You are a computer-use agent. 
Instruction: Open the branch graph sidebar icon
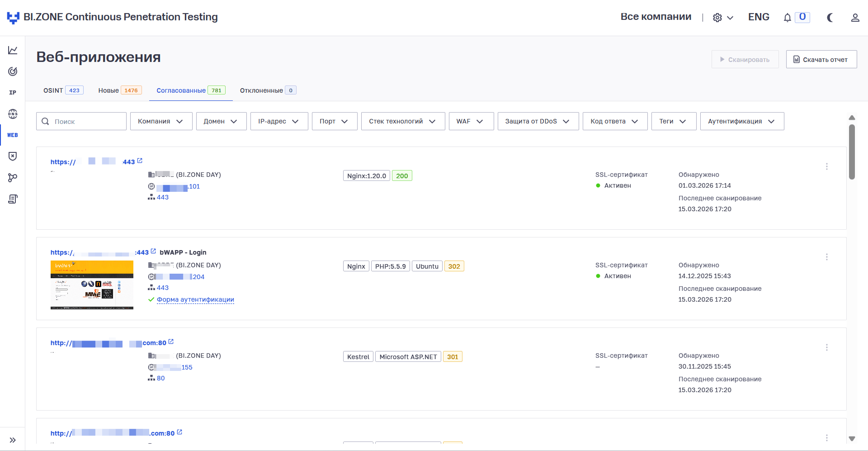13,178
